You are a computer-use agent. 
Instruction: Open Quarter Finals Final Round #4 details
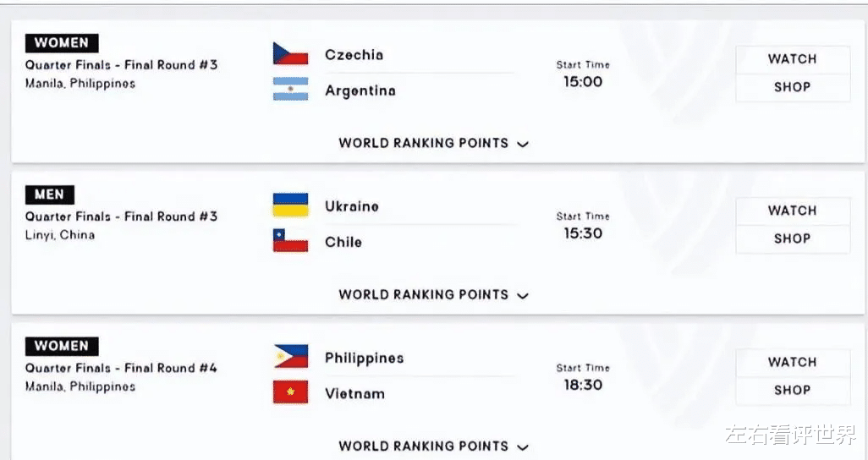[121, 368]
